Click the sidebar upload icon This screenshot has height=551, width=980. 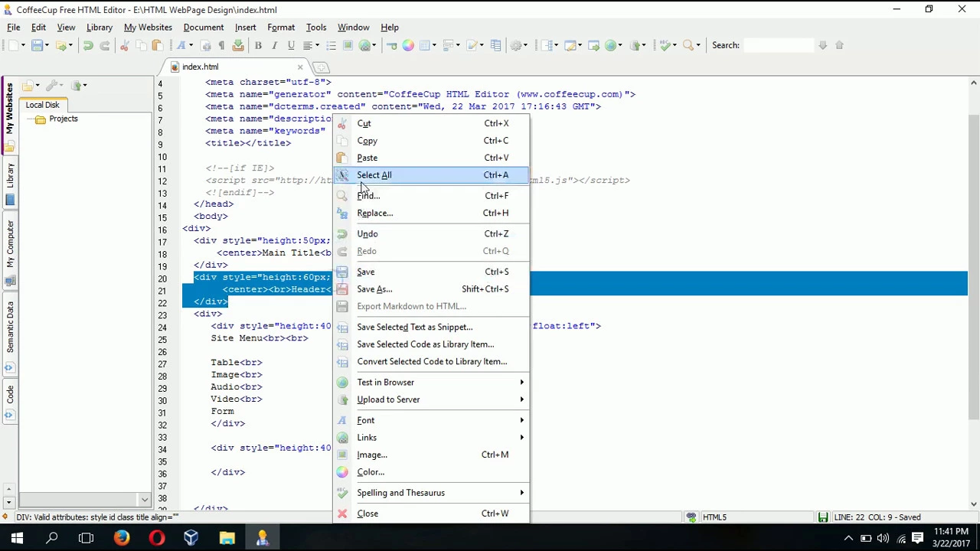[x=77, y=85]
